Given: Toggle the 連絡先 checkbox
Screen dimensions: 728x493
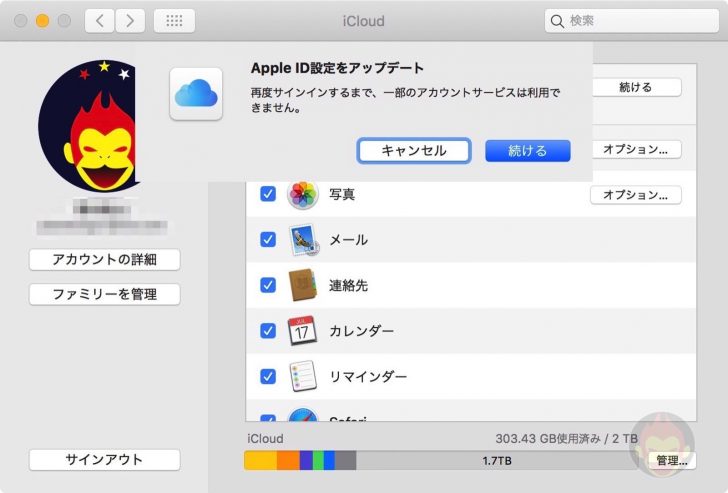Looking at the screenshot, I should [x=268, y=285].
